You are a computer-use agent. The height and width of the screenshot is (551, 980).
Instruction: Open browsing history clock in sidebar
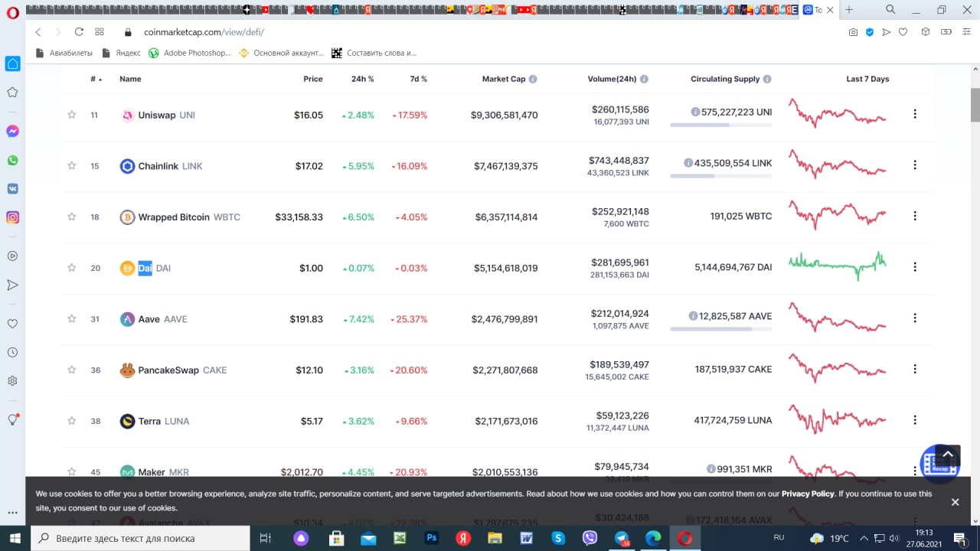pyautogui.click(x=12, y=353)
